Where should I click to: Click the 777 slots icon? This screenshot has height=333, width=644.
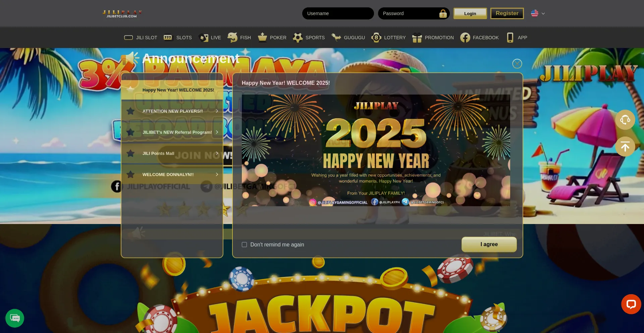(x=168, y=38)
